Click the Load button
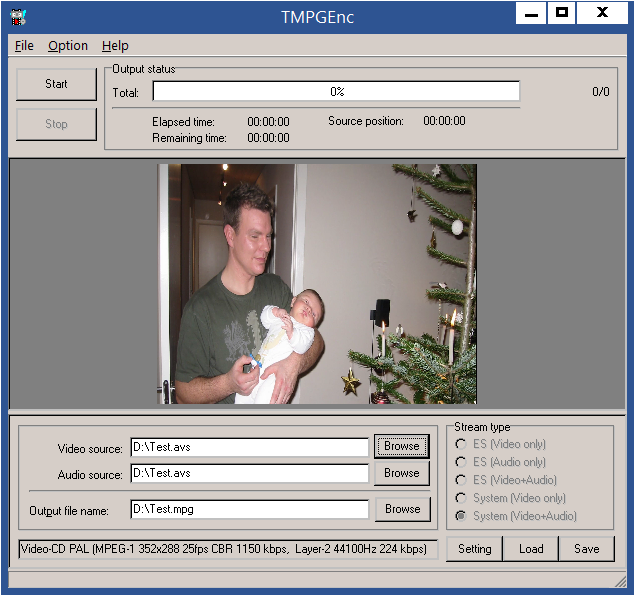 click(x=531, y=549)
